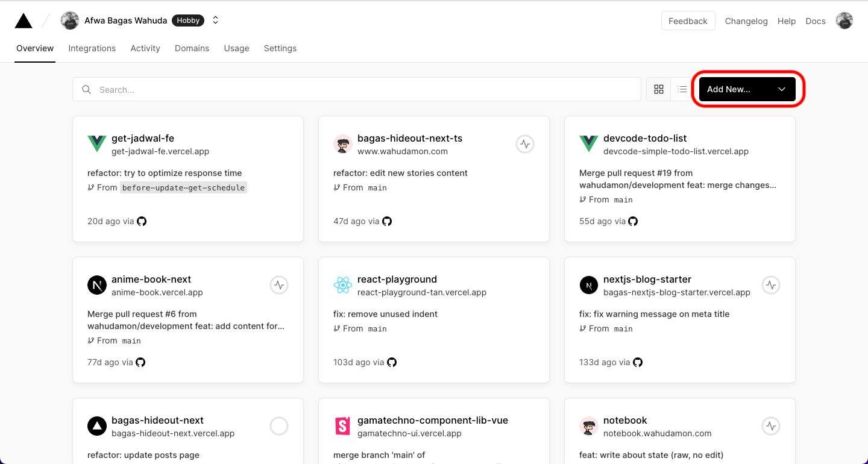Image resolution: width=868 pixels, height=464 pixels.
Task: Open analytics pulse icon on nextjs-blog-starter
Action: (x=771, y=285)
